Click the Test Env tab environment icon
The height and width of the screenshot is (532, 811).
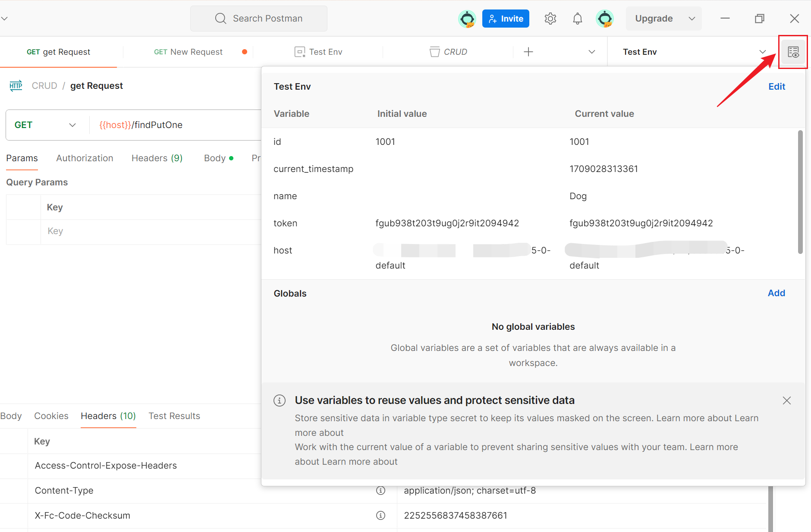click(299, 52)
